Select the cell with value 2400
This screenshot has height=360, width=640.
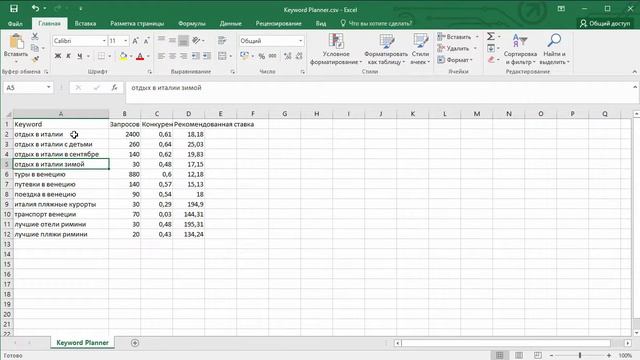(124, 134)
